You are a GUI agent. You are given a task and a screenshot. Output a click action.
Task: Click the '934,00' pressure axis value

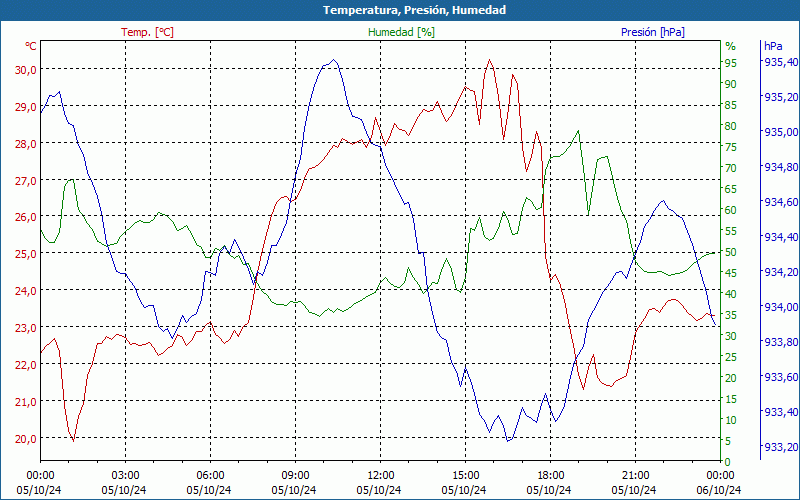781,307
